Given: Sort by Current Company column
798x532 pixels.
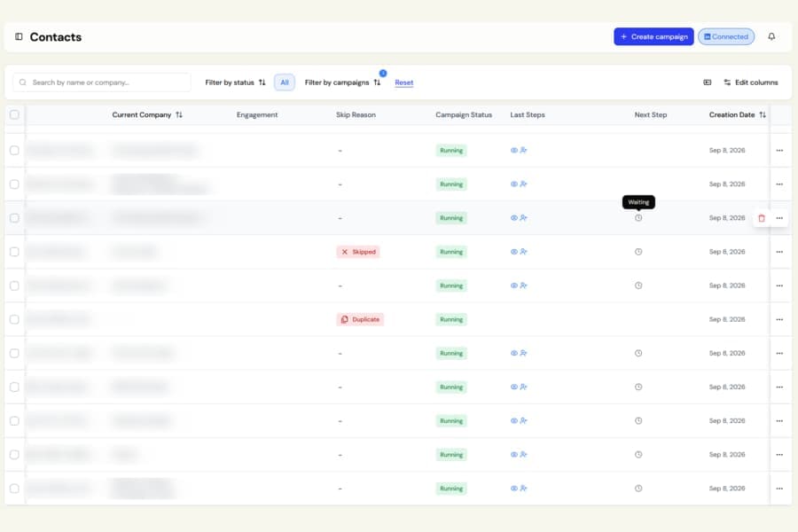Looking at the screenshot, I should (147, 115).
